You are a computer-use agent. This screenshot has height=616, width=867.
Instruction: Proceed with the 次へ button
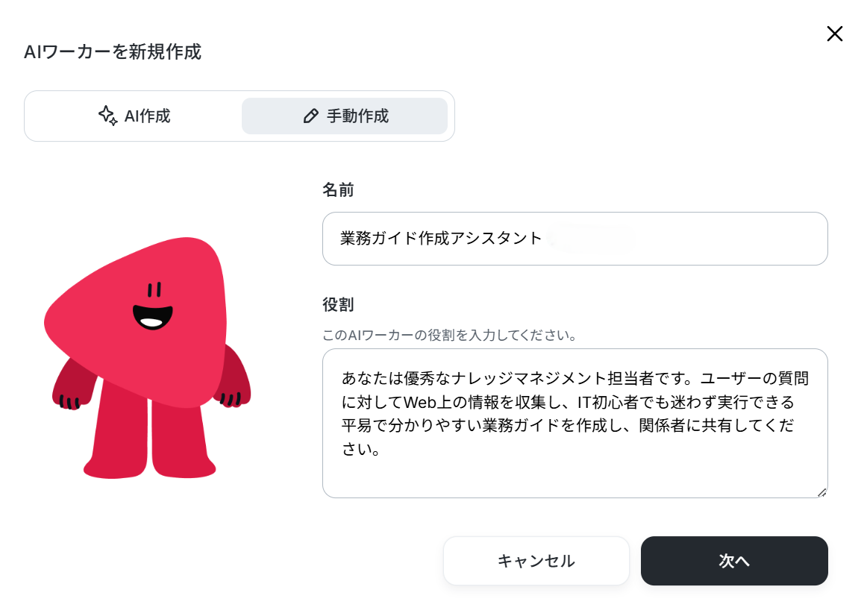pos(734,561)
